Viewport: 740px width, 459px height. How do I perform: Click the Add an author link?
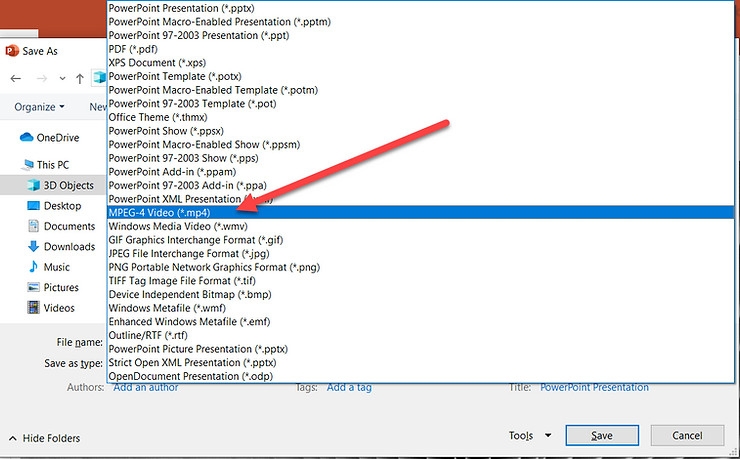pos(145,387)
